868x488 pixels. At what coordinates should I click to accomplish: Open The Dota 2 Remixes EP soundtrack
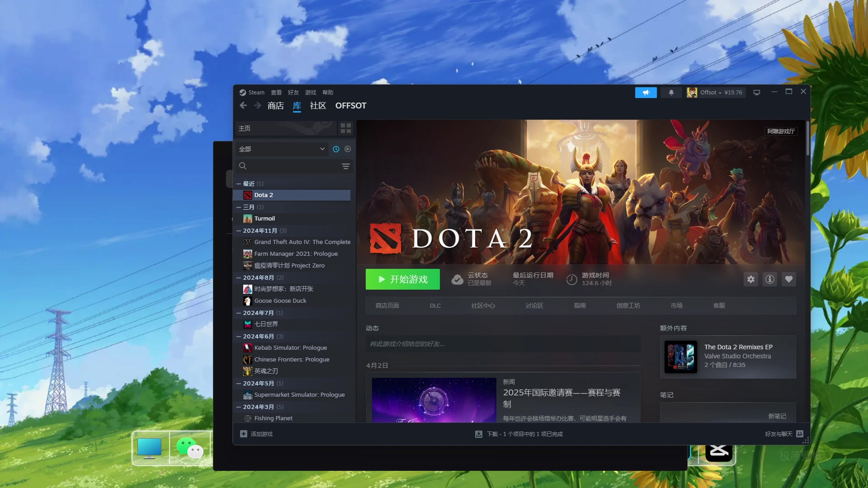click(x=728, y=357)
